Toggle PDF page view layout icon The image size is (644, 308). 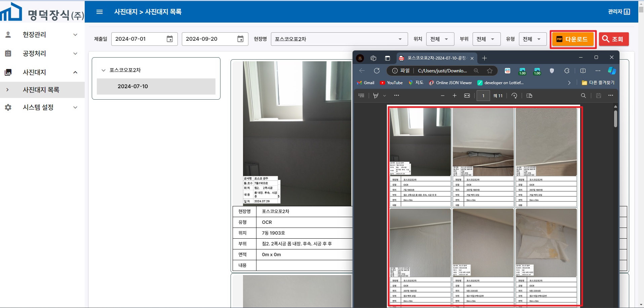(x=529, y=96)
